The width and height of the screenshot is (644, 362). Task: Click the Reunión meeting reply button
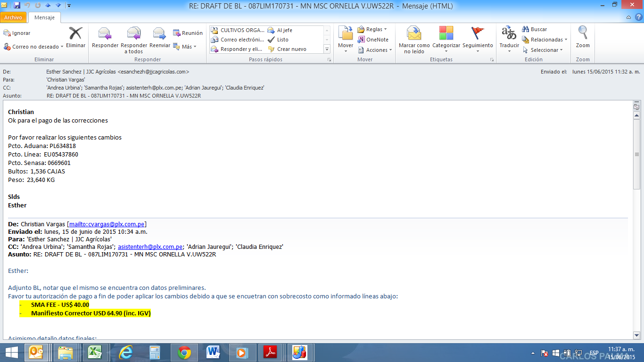click(188, 33)
